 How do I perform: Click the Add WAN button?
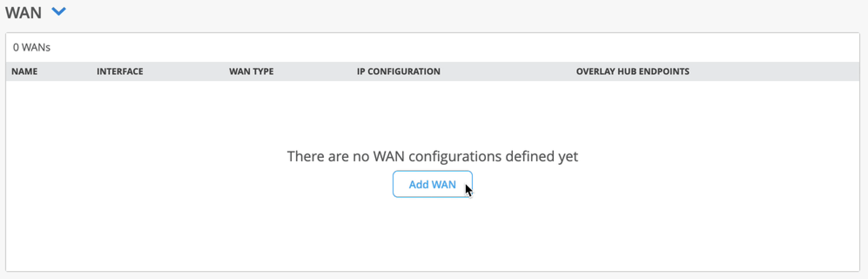click(432, 184)
